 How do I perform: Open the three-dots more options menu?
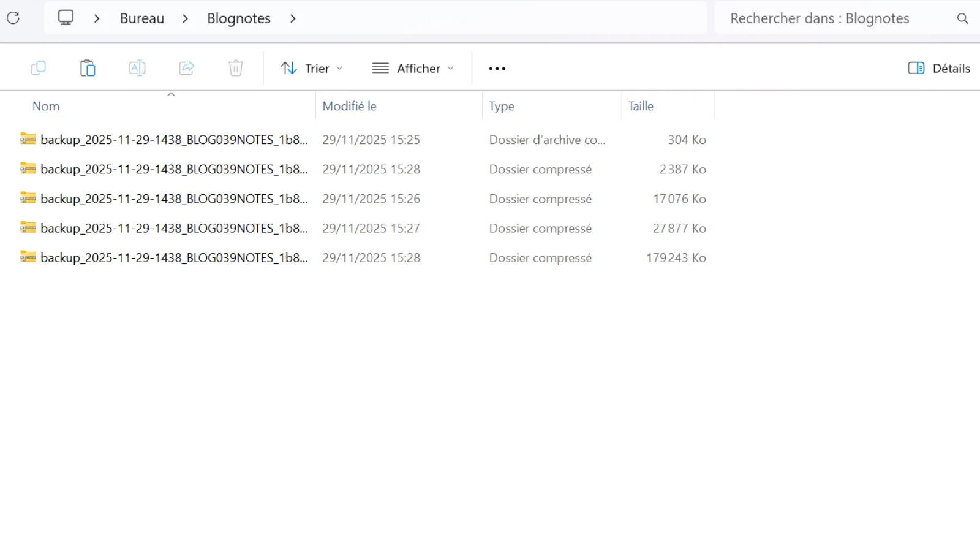(497, 68)
